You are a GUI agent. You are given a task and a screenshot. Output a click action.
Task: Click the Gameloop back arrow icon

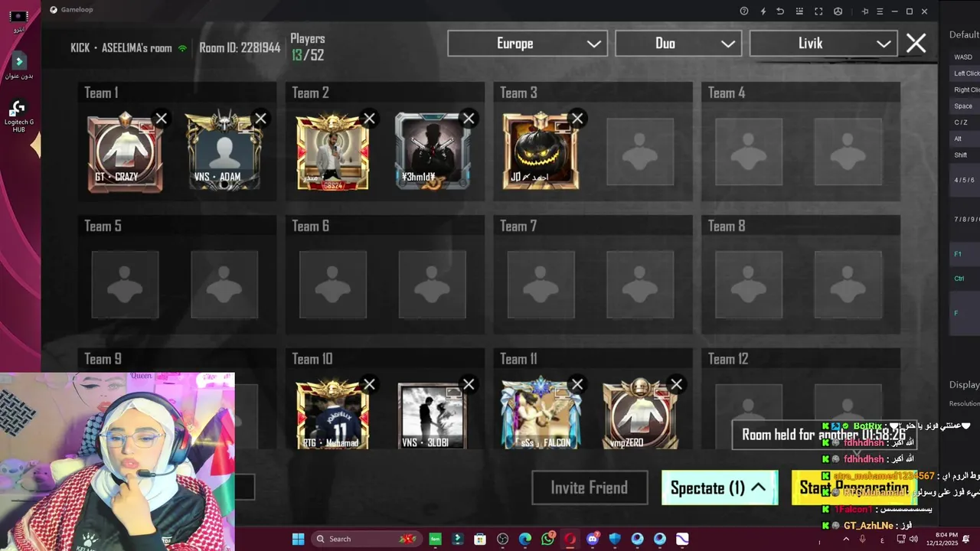[x=780, y=11]
